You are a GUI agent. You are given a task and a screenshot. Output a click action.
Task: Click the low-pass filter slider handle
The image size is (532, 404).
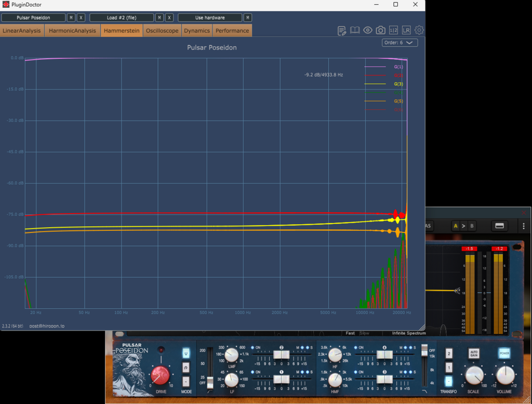pyautogui.click(x=424, y=350)
